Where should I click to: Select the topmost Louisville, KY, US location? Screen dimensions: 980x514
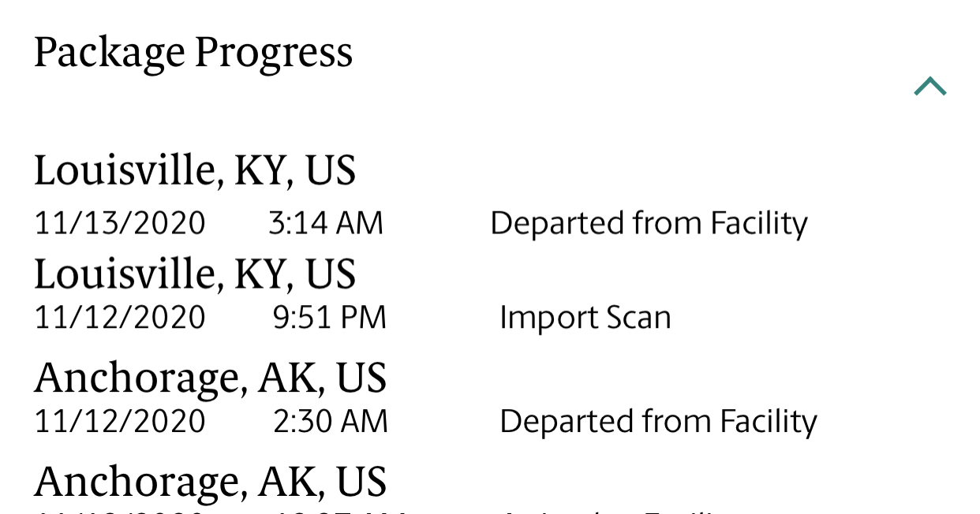coord(195,169)
